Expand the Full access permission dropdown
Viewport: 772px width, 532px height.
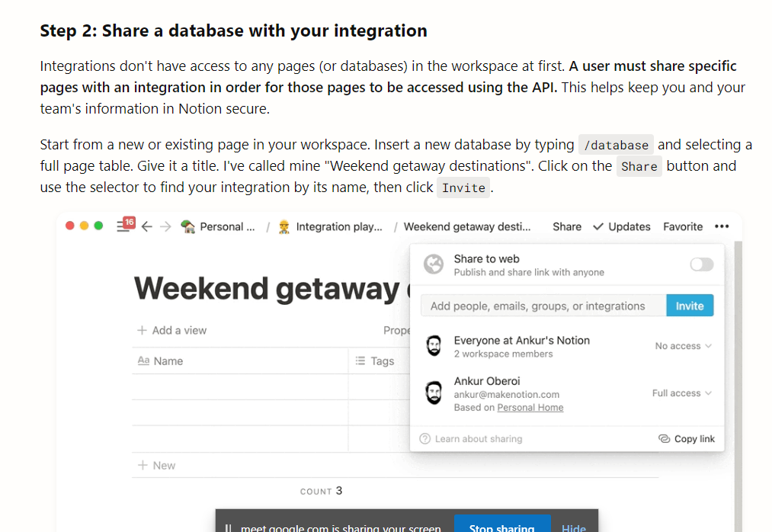pos(682,393)
